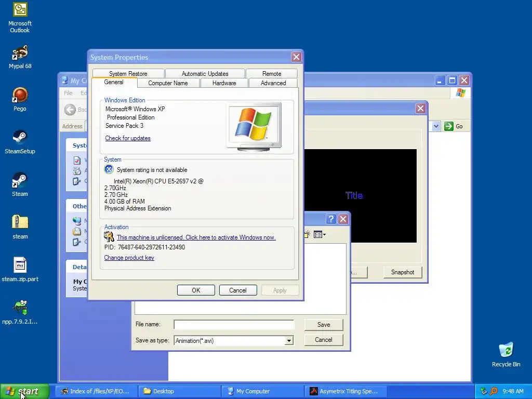The height and width of the screenshot is (399, 532).
Task: Select the General tab
Action: click(x=114, y=82)
